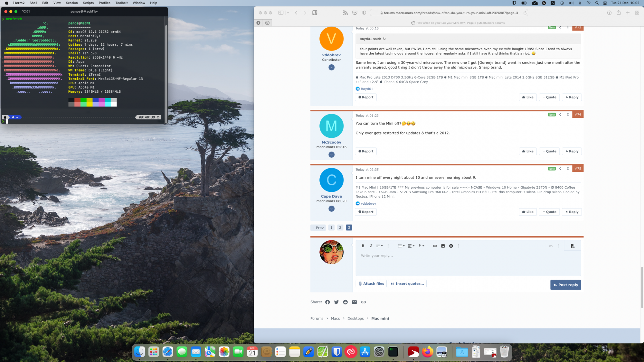Screen dimensions: 644x362
Task: Open the Session menu in menu bar
Action: pyautogui.click(x=72, y=3)
